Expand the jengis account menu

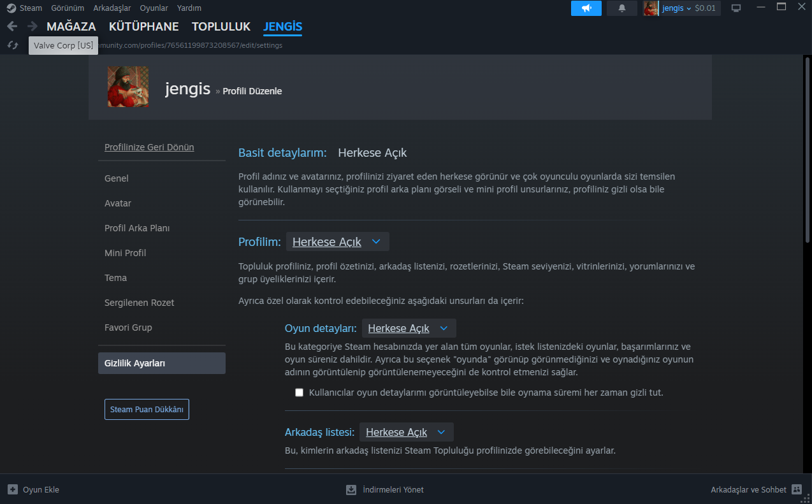(x=677, y=8)
